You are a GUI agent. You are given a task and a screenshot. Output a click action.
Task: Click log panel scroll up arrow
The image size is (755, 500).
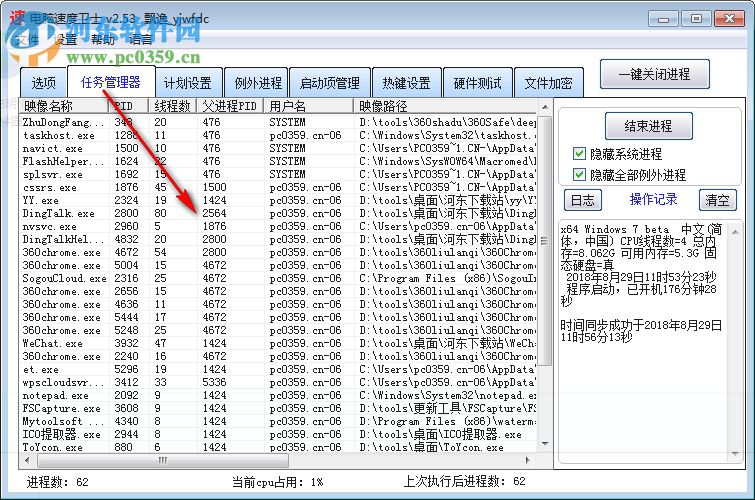point(735,232)
